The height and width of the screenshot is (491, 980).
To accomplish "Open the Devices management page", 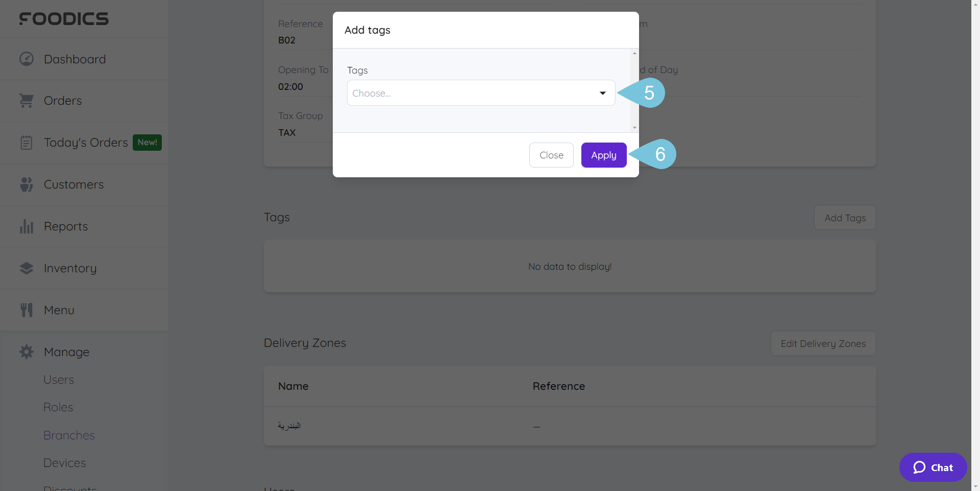I will (x=64, y=463).
